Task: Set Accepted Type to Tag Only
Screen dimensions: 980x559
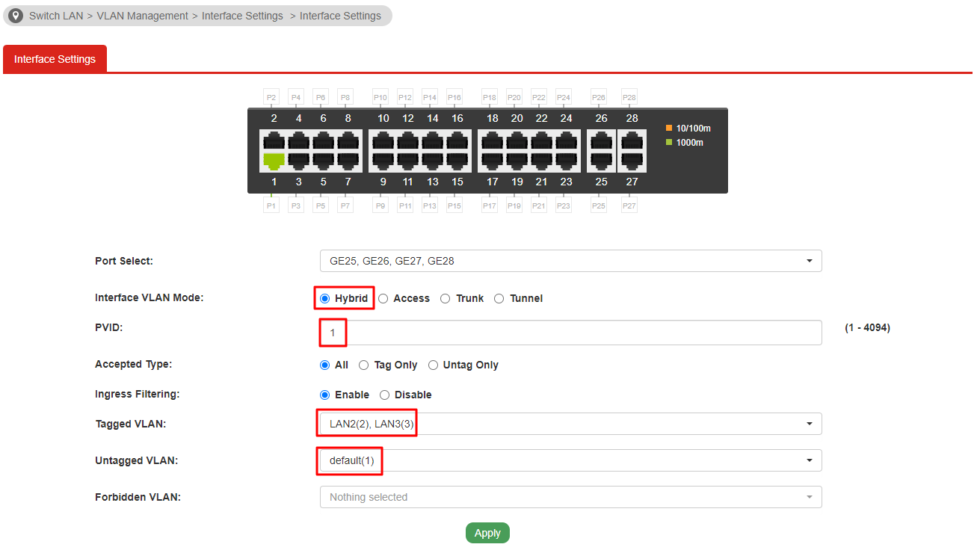Action: pyautogui.click(x=364, y=365)
